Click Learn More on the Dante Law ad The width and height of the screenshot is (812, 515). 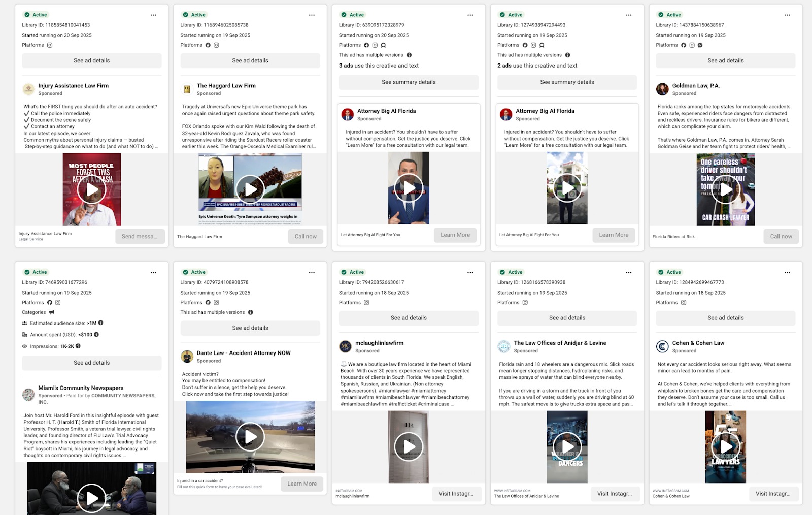click(302, 484)
